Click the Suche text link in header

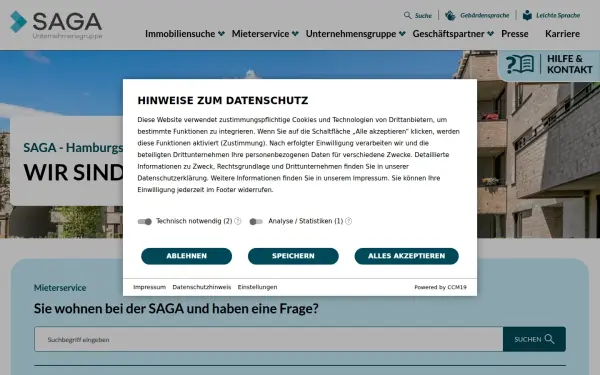pyautogui.click(x=423, y=16)
